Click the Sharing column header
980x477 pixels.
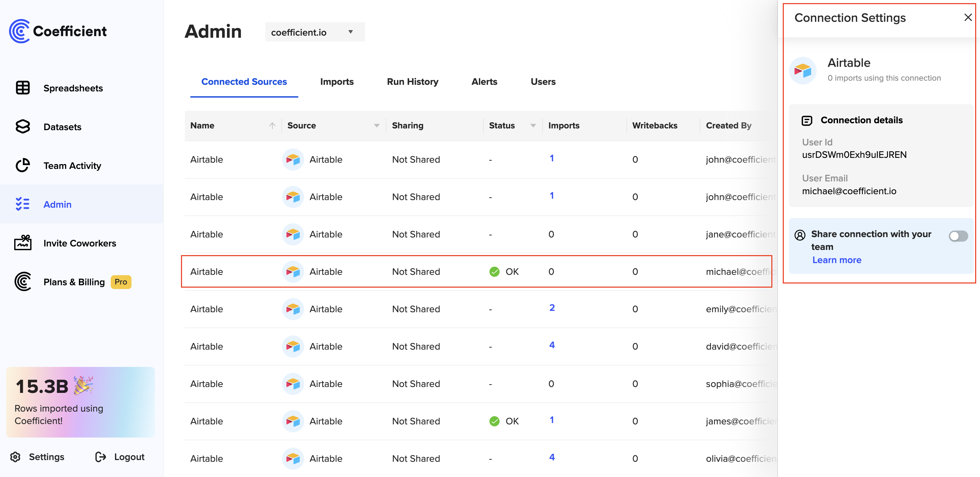point(407,125)
